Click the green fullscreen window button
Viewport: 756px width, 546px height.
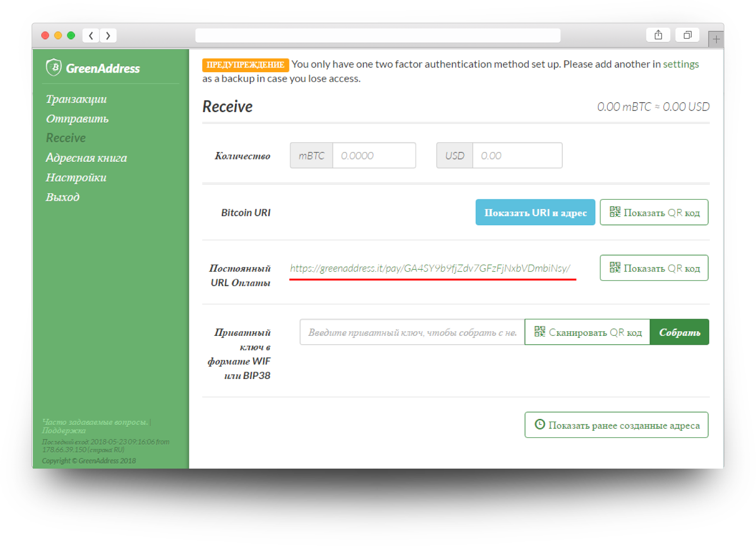[x=71, y=36]
